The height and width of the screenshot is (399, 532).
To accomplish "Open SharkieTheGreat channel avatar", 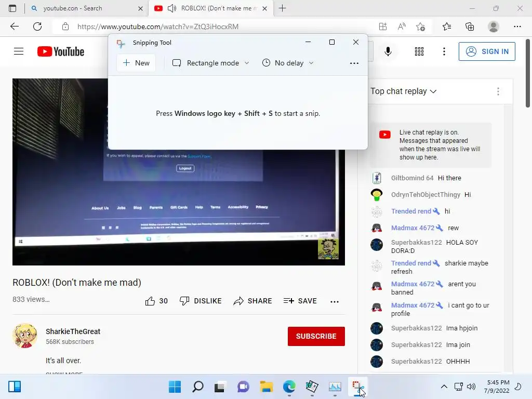I will (x=25, y=336).
